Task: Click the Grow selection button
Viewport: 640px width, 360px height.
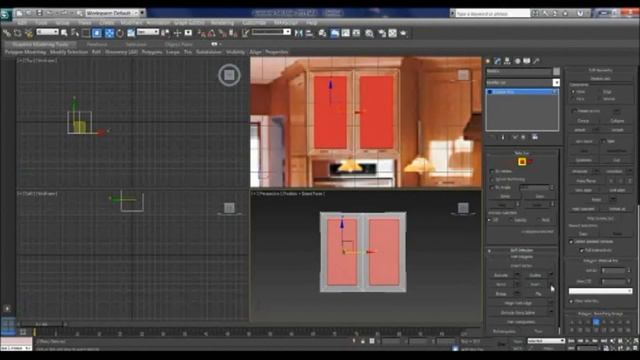Action: click(539, 196)
